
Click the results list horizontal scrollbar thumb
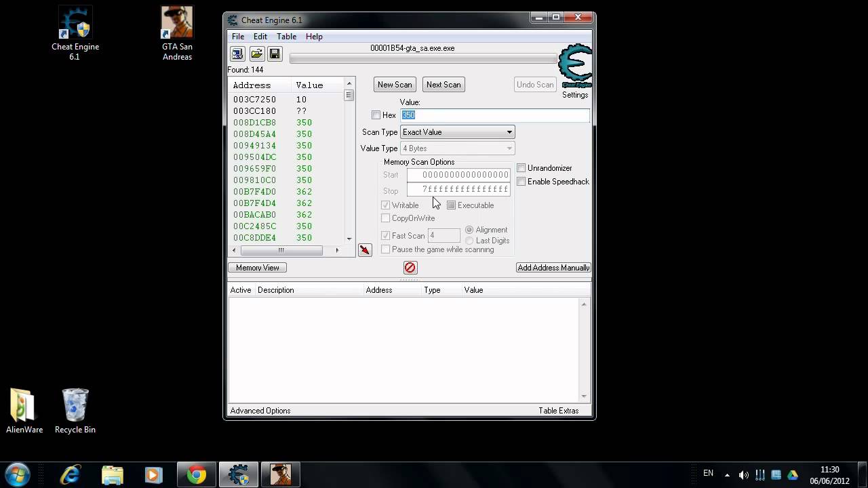[x=281, y=250]
